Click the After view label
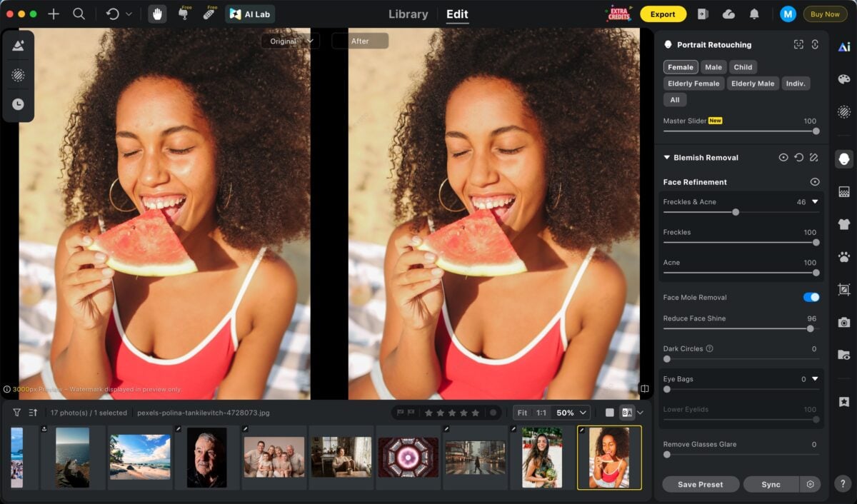Viewport: 857px width, 504px height. [360, 41]
